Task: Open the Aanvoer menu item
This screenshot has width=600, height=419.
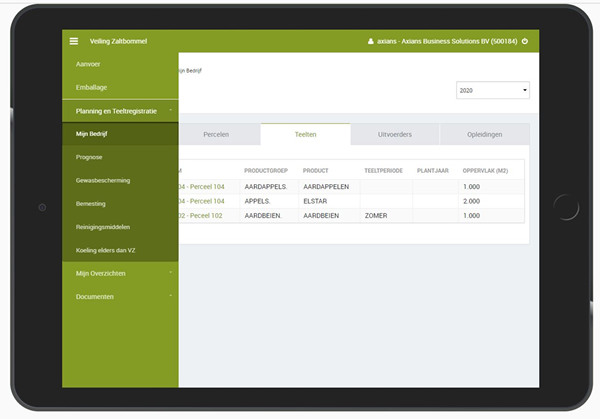Action: coord(89,64)
